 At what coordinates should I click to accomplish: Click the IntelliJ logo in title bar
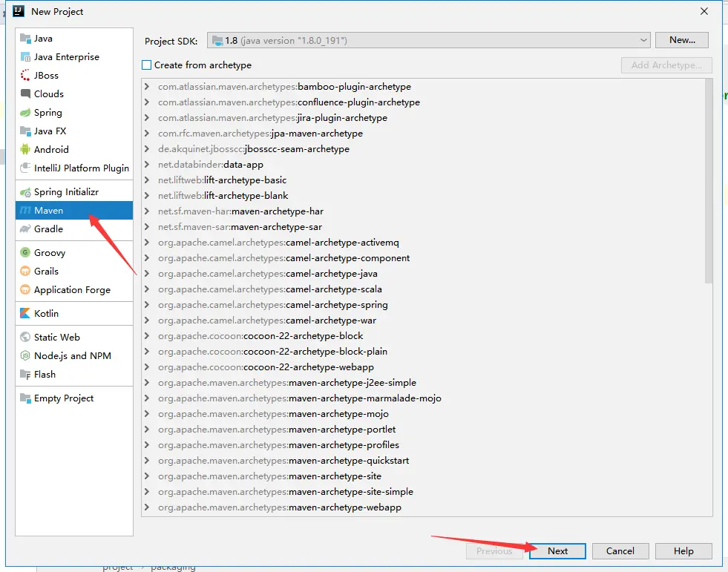[x=19, y=11]
